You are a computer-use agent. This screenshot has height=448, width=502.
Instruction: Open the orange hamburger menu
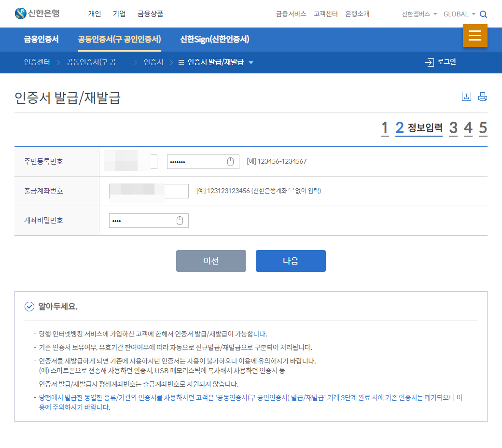tap(475, 36)
